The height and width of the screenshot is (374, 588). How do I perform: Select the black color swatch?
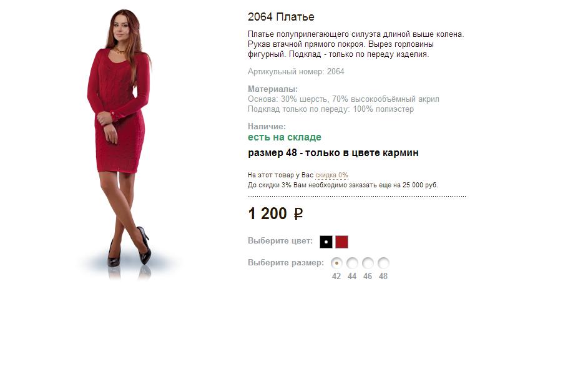pyautogui.click(x=326, y=242)
